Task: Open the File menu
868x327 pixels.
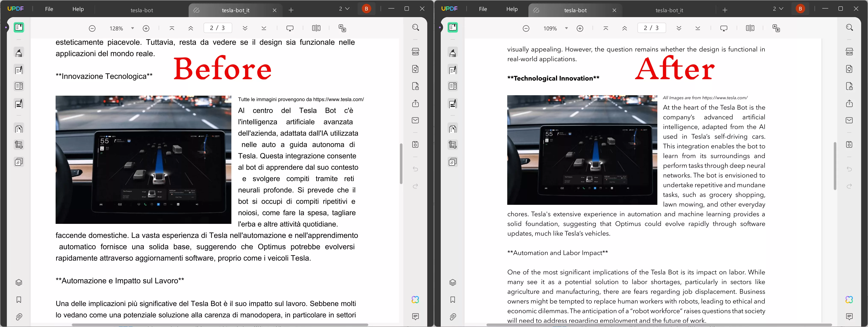Action: [x=49, y=9]
